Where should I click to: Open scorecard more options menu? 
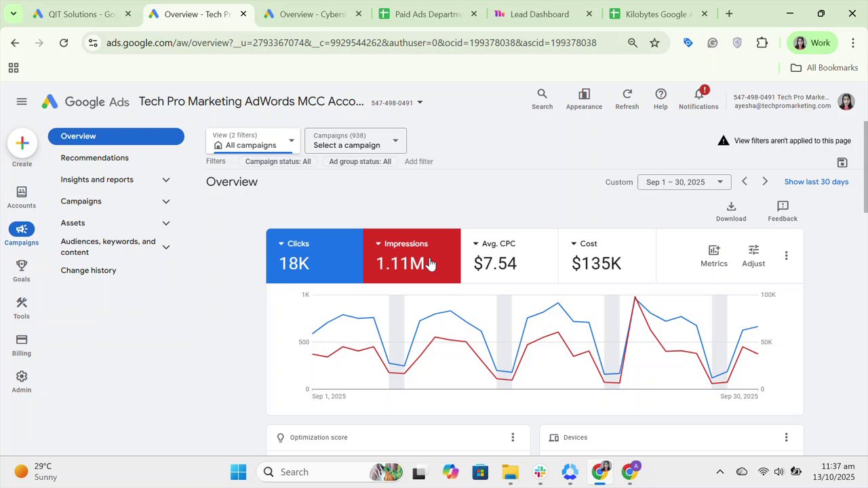(786, 256)
